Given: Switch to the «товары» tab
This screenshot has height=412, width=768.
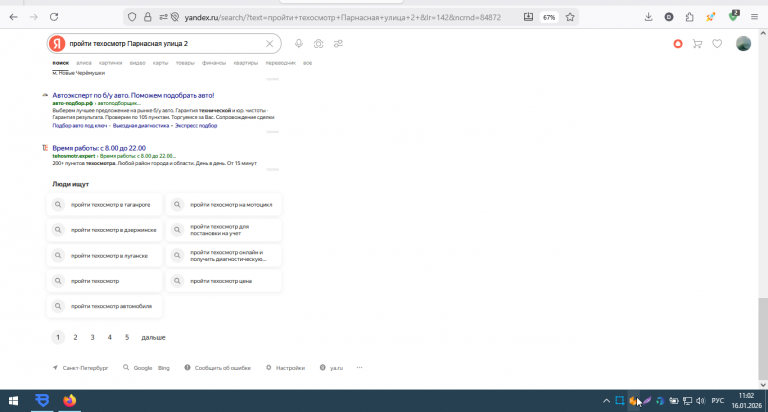Looking at the screenshot, I should [185, 63].
